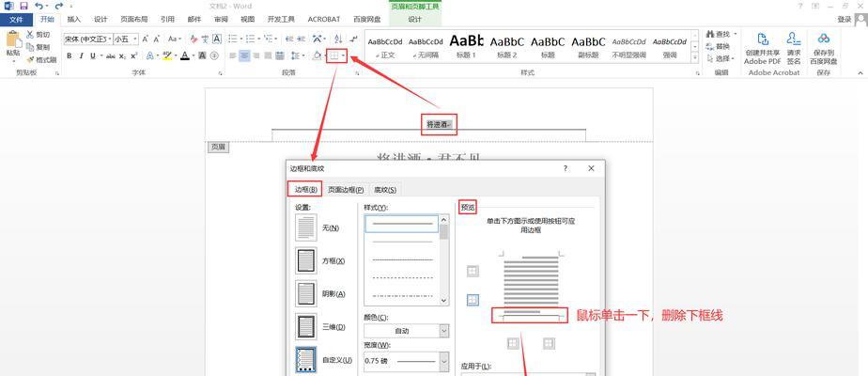Toggle Italic formatting

(x=82, y=55)
